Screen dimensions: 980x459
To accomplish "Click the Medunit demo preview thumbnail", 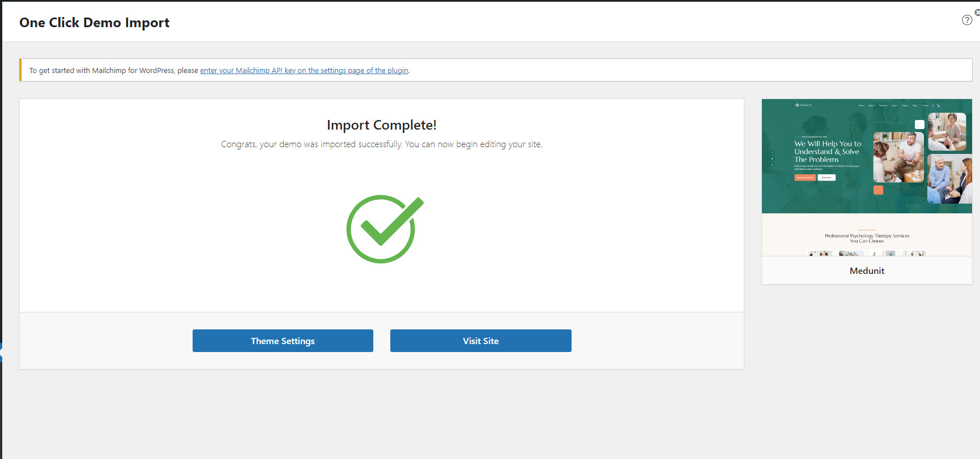I will coord(867,178).
